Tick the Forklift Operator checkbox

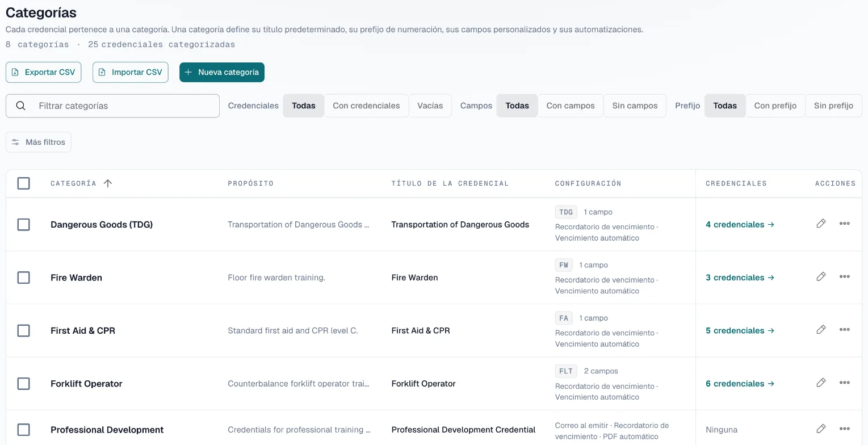click(x=23, y=384)
